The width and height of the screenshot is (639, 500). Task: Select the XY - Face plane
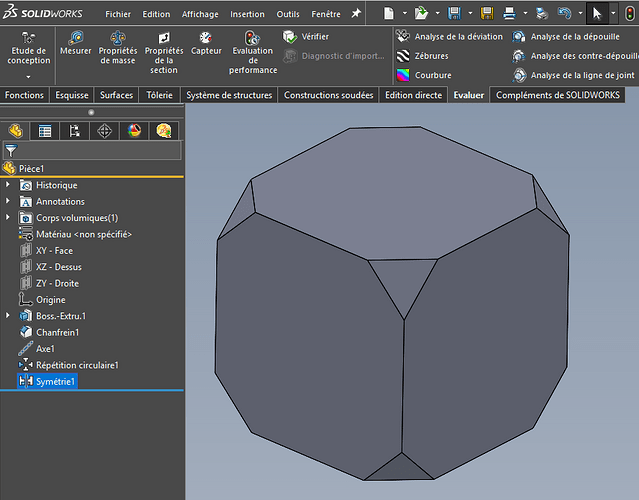coord(46,251)
